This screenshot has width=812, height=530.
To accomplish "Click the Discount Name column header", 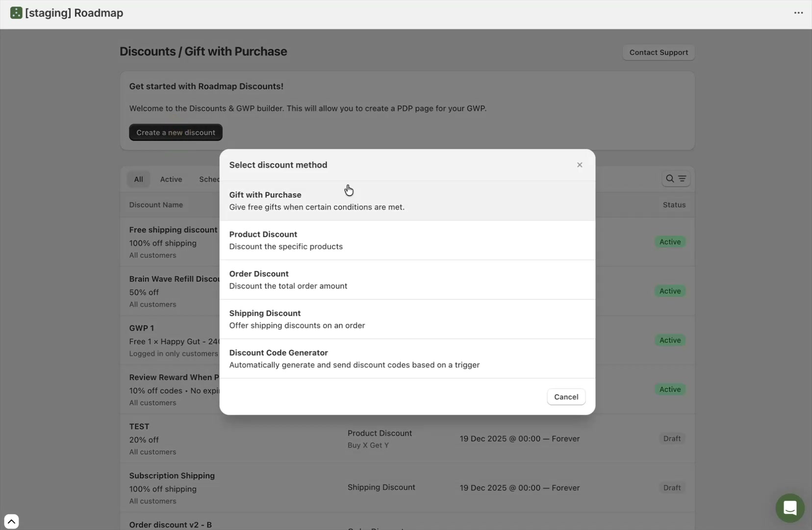I will pos(155,205).
